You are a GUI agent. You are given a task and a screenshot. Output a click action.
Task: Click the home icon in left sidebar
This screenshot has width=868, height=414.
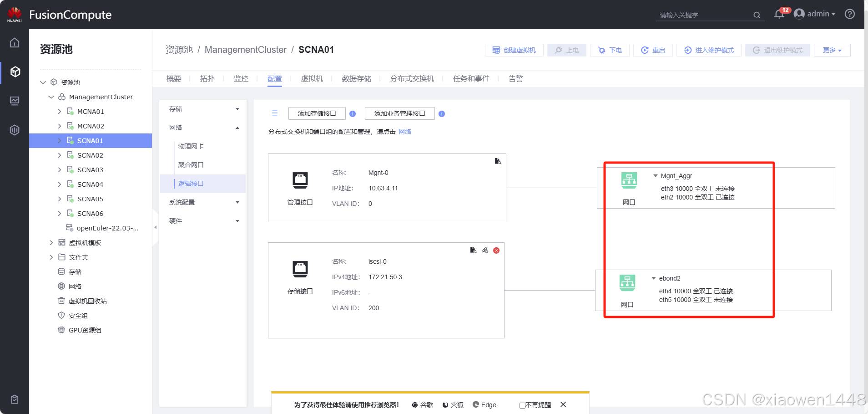(x=15, y=43)
